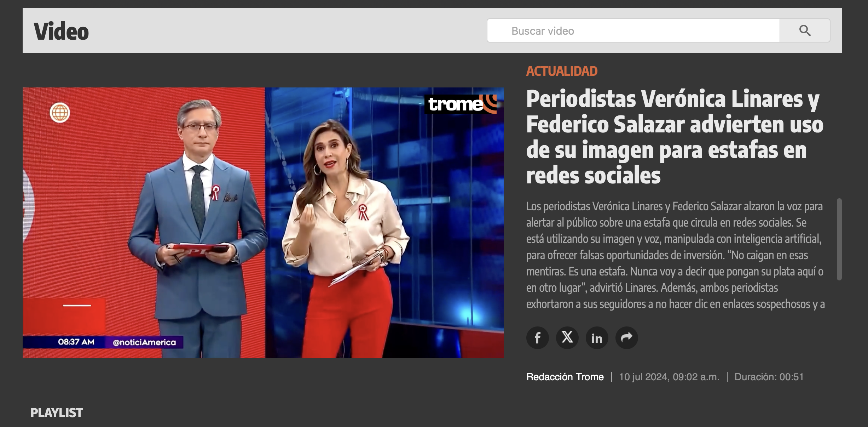Click the curved arrow share icon

click(x=626, y=338)
